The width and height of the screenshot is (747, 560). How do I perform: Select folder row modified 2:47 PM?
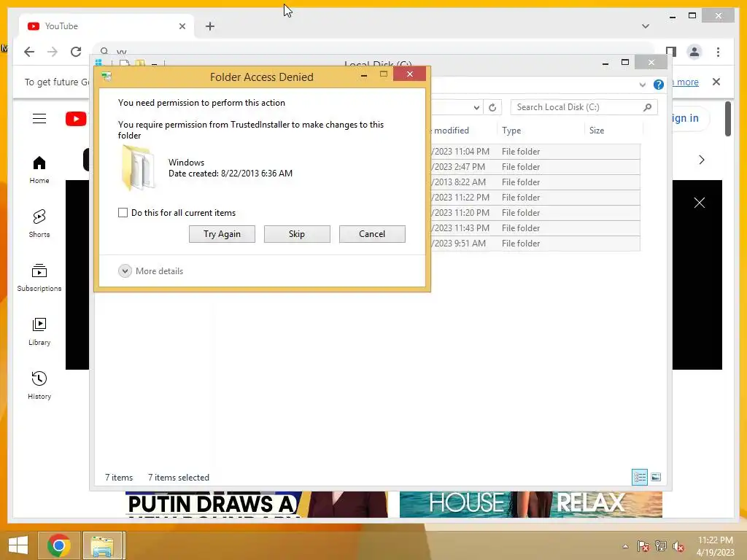click(535, 167)
